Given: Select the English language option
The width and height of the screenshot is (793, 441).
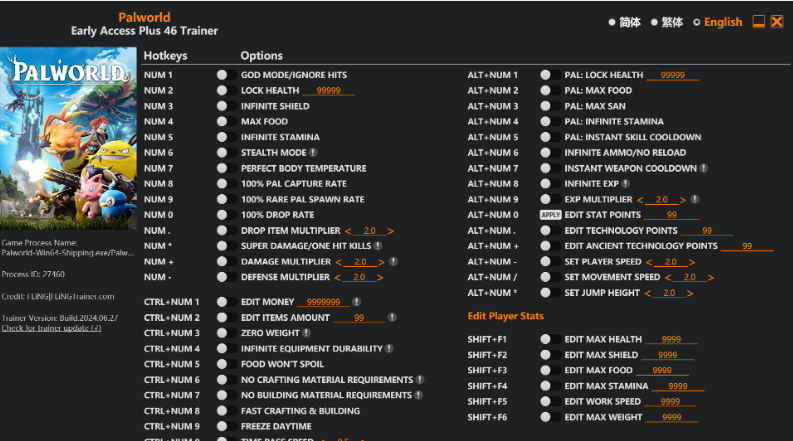Looking at the screenshot, I should (x=717, y=22).
